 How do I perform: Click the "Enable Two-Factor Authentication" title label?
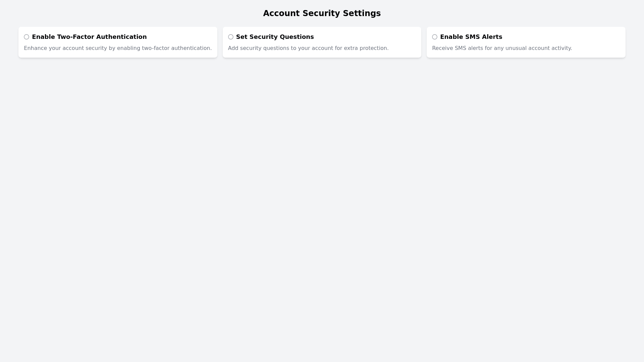(x=89, y=37)
